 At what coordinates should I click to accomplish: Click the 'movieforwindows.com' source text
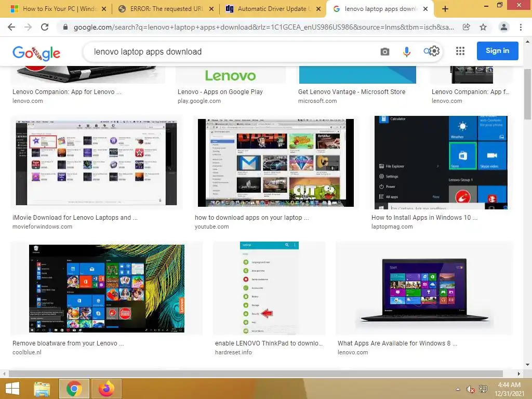pos(43,227)
